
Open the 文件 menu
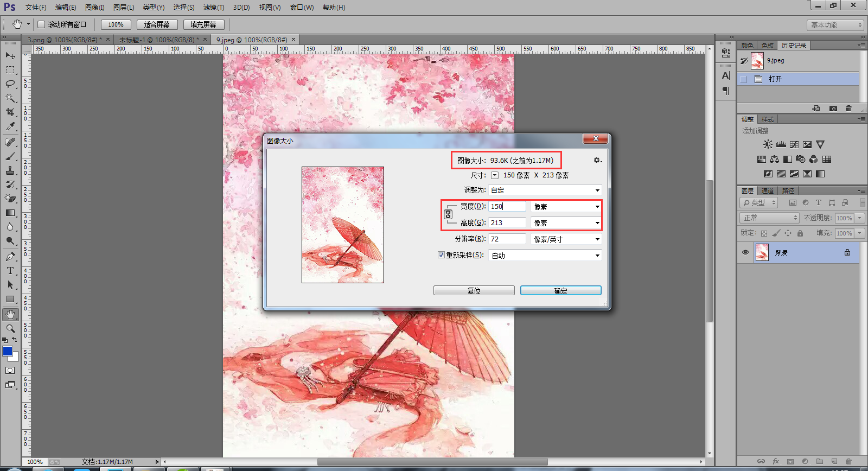point(36,7)
